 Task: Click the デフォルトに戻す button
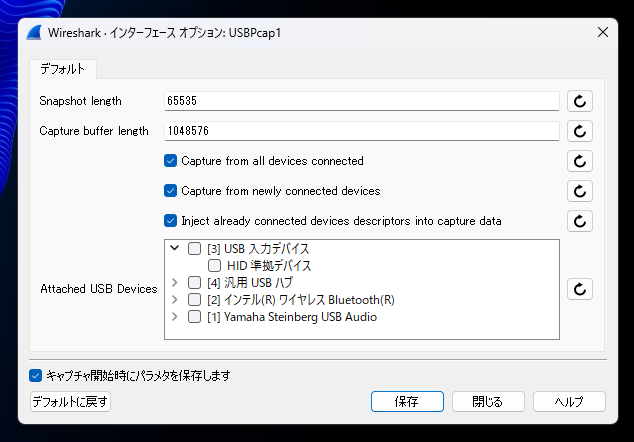pos(70,402)
